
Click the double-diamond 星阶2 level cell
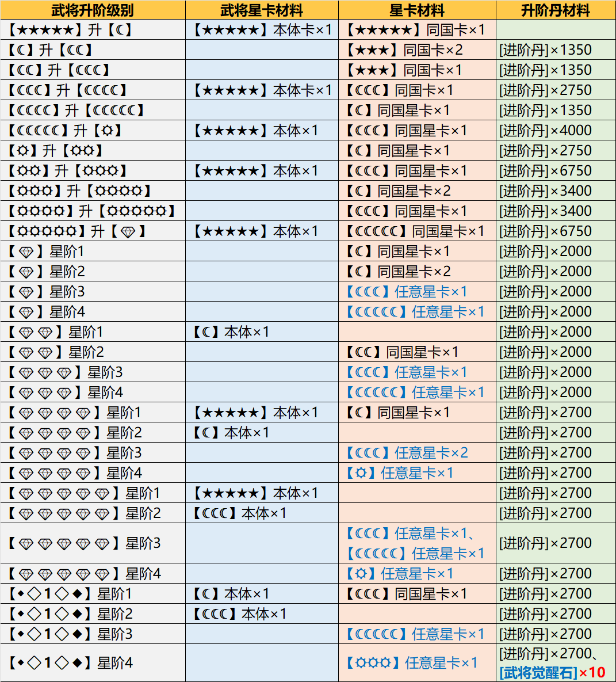[93, 352]
